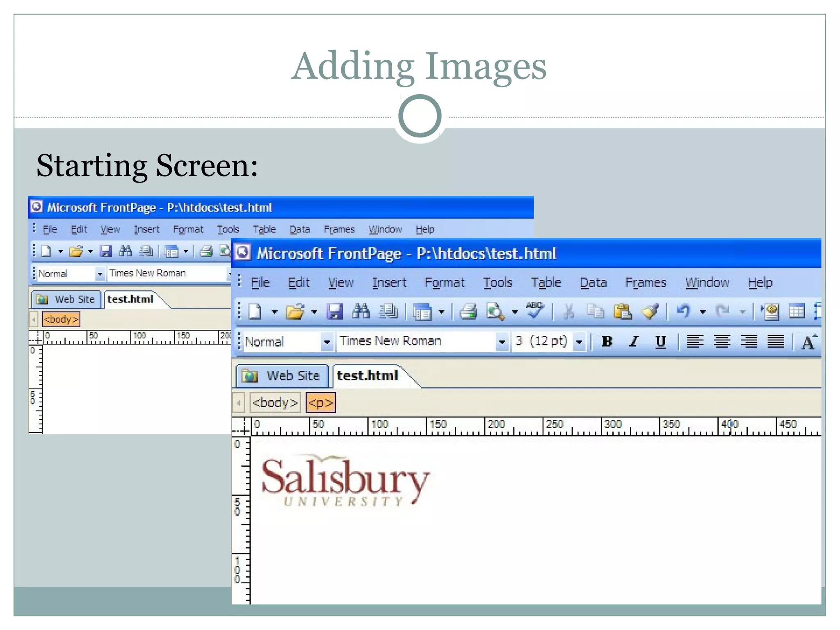Toggle Center alignment button

click(722, 341)
